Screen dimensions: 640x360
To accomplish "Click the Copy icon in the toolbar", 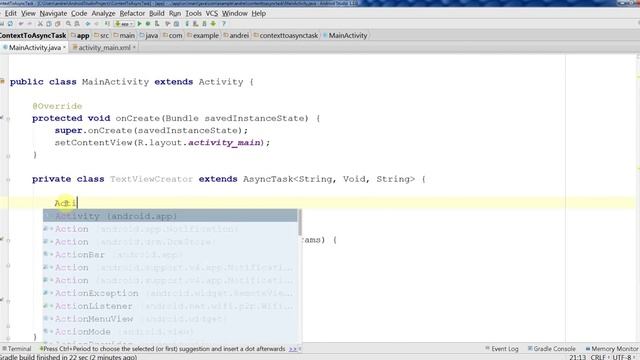I will pos(49,24).
